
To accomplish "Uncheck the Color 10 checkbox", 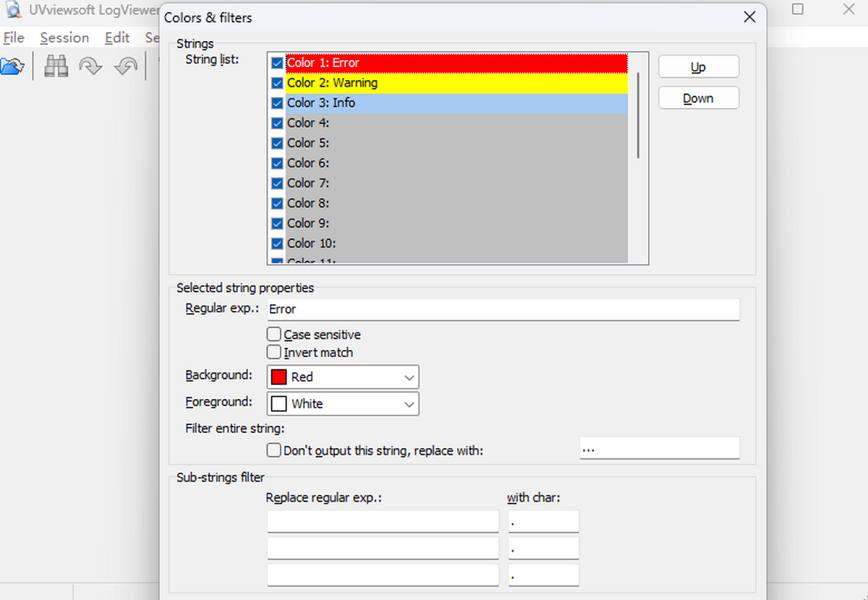I will pos(277,244).
